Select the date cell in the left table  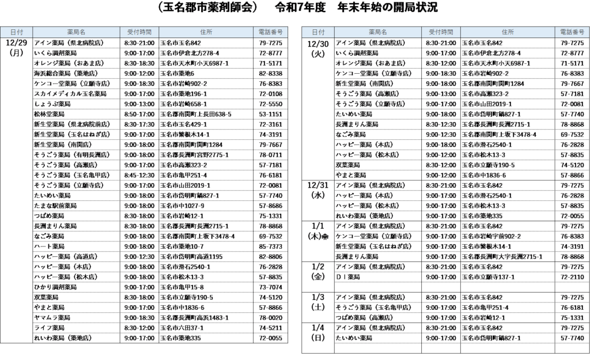(x=17, y=48)
